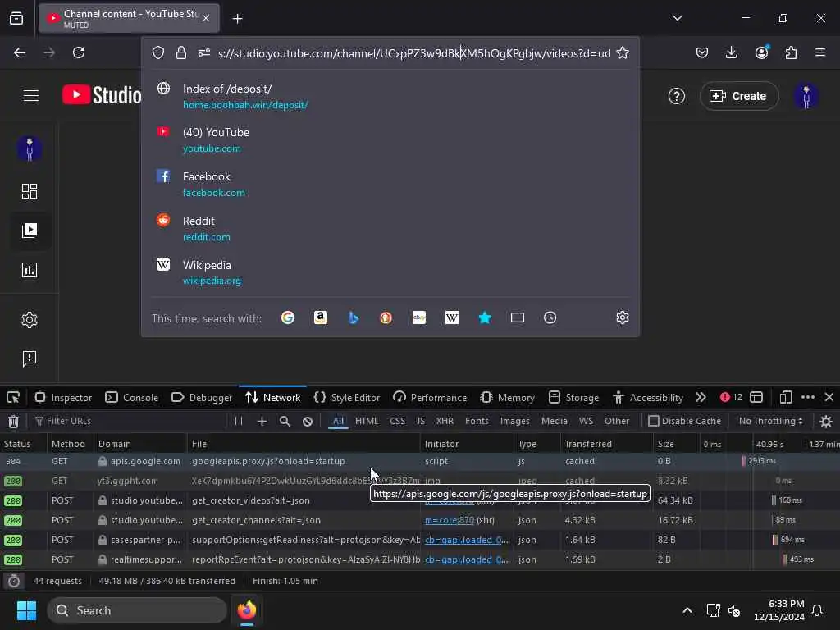
Task: Switch to the Style Editor tab
Action: click(x=347, y=398)
